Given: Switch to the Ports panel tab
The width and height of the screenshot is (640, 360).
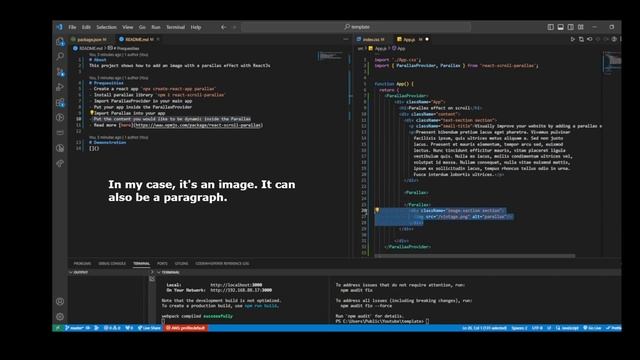Looking at the screenshot, I should pos(162,264).
